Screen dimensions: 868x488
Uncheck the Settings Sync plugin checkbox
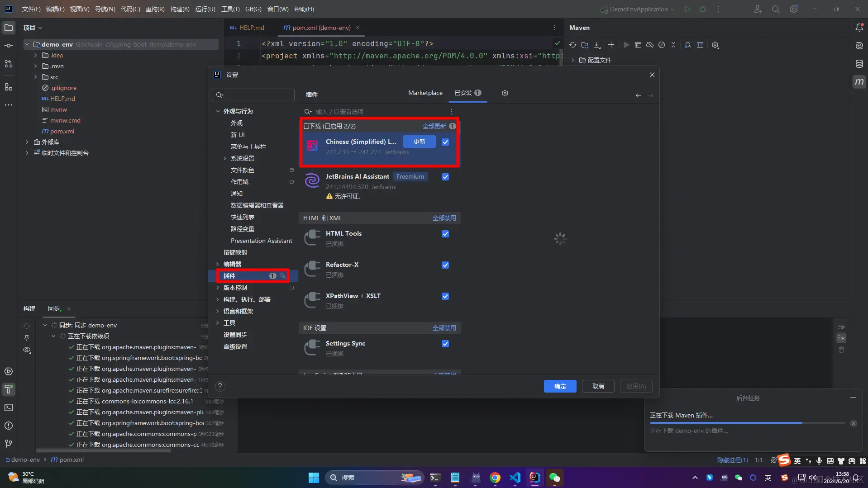point(445,344)
